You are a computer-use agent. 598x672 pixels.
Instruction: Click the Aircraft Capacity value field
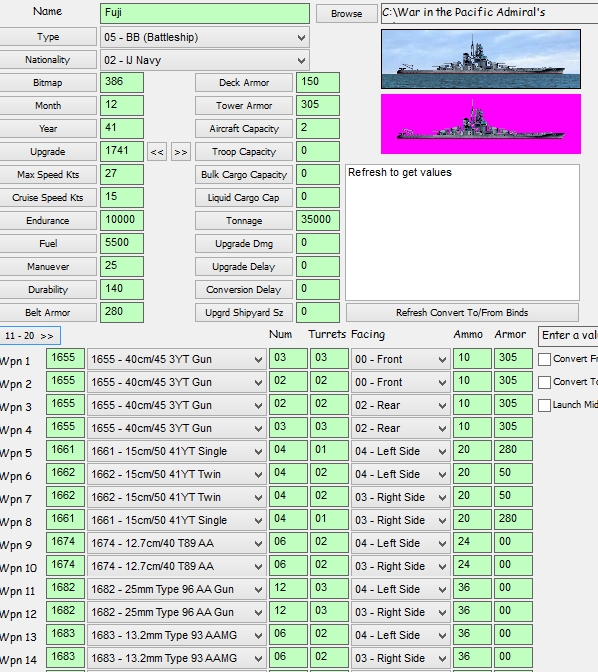coord(318,129)
